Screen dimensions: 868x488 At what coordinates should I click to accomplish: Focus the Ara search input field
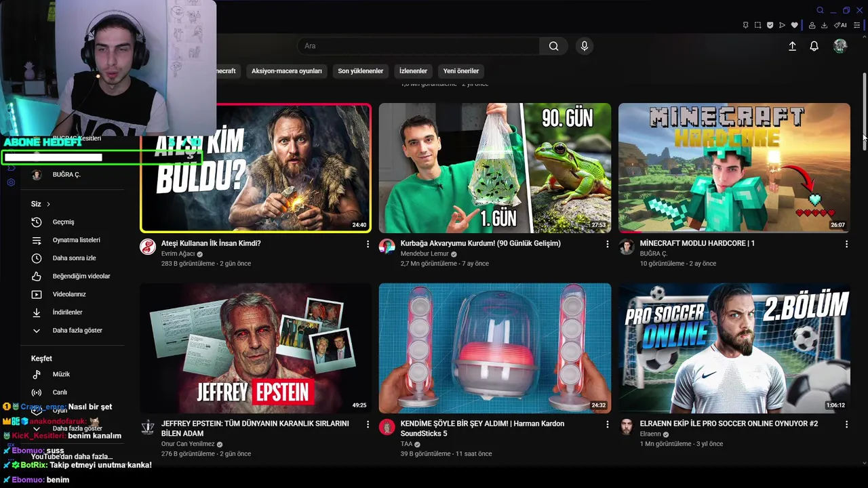point(418,46)
